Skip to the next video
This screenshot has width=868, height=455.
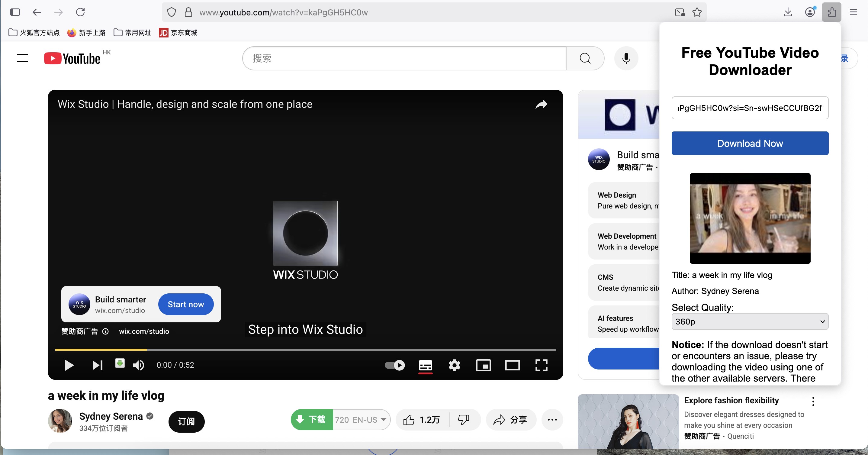pos(97,365)
